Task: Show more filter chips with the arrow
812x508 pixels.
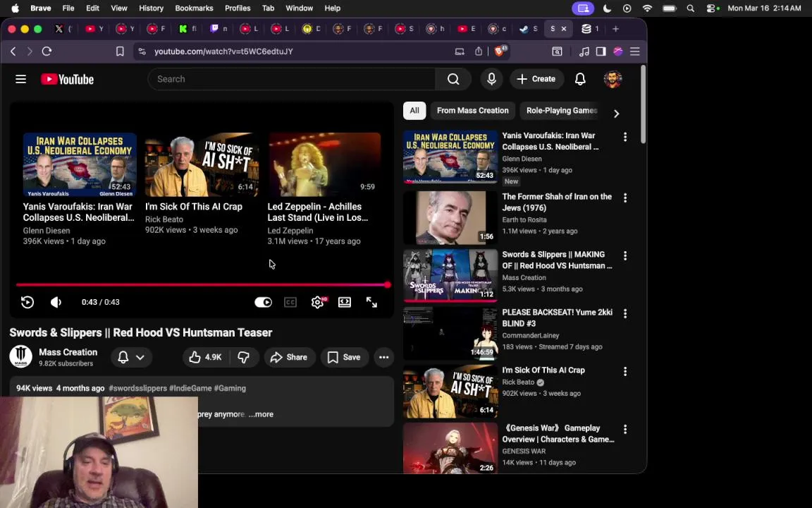Action: pos(616,114)
